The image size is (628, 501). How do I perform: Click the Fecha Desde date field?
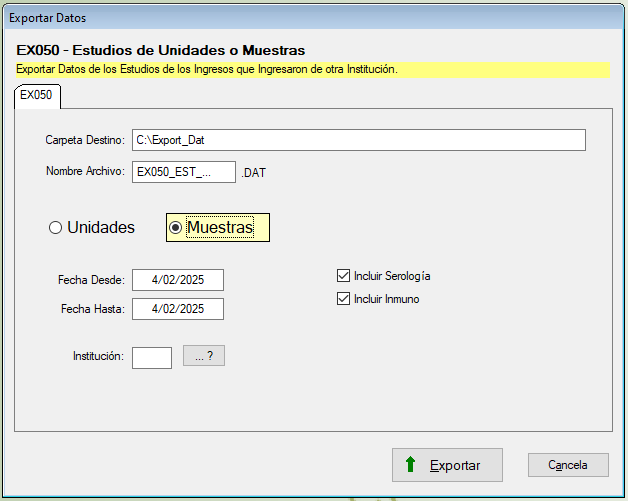178,280
